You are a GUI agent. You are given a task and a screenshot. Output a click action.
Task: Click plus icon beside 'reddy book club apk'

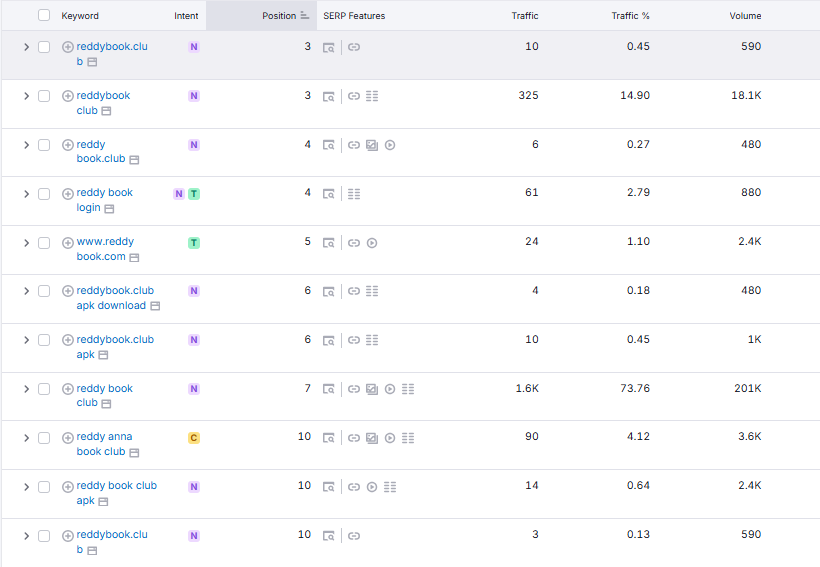67,487
